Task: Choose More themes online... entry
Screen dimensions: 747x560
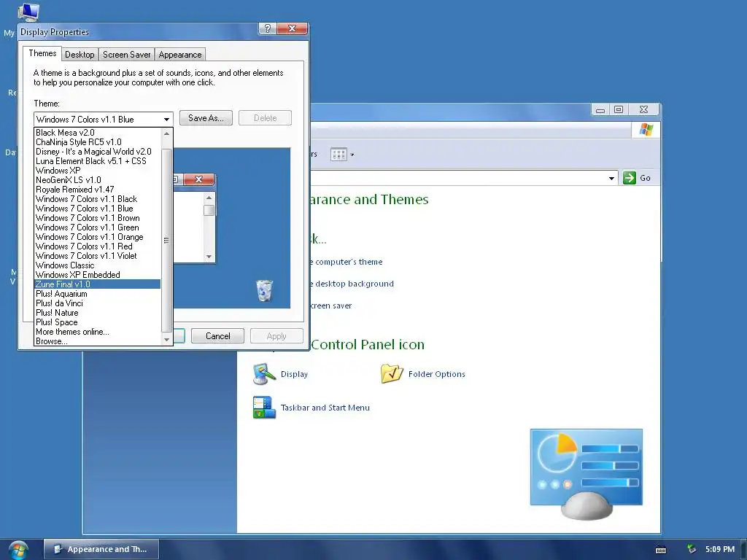Action: point(98,332)
